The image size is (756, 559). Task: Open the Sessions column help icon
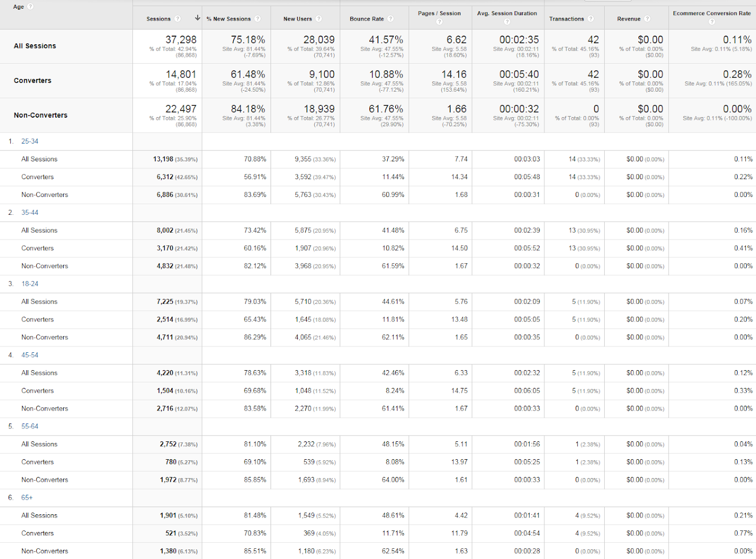click(178, 19)
